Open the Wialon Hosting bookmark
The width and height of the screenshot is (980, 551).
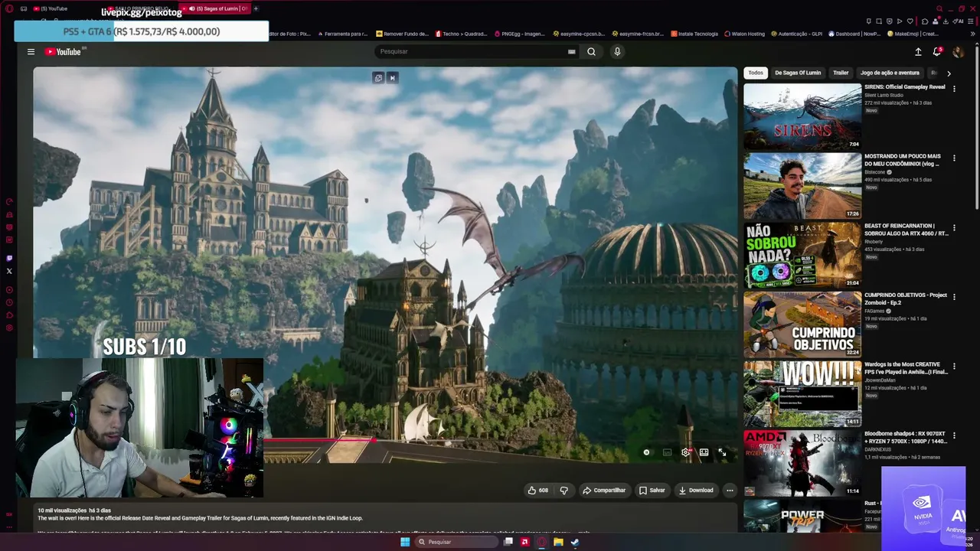(746, 34)
